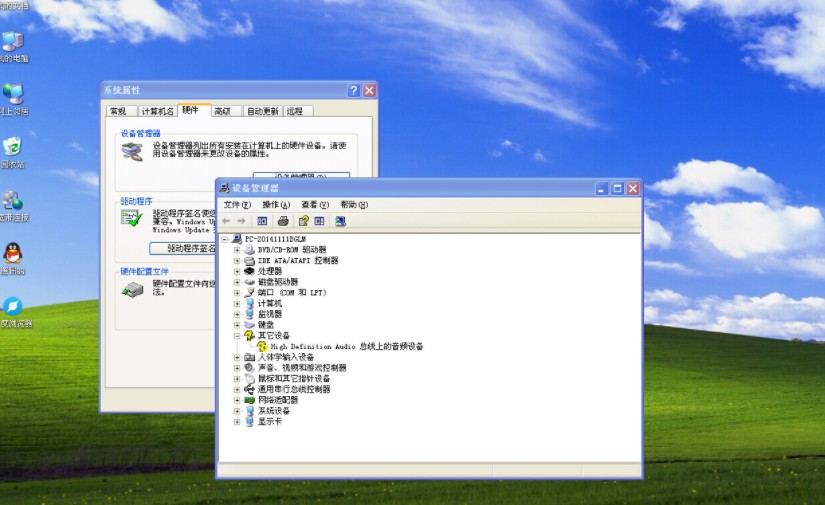Select 网络适配器 text row
825x505 pixels.
[x=278, y=400]
